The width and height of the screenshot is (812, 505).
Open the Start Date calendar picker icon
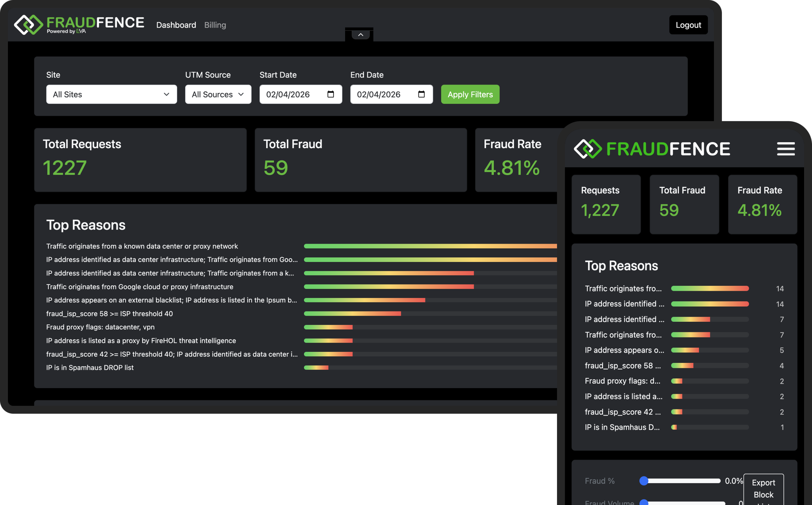click(331, 94)
